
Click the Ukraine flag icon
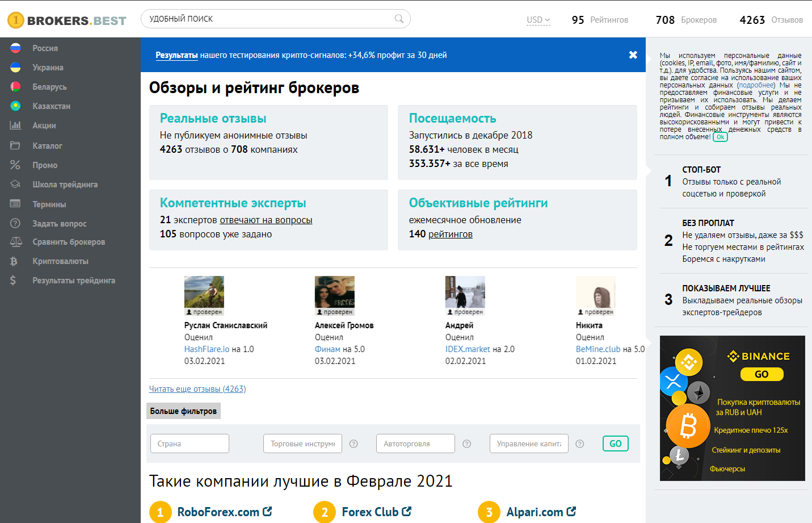pos(15,68)
